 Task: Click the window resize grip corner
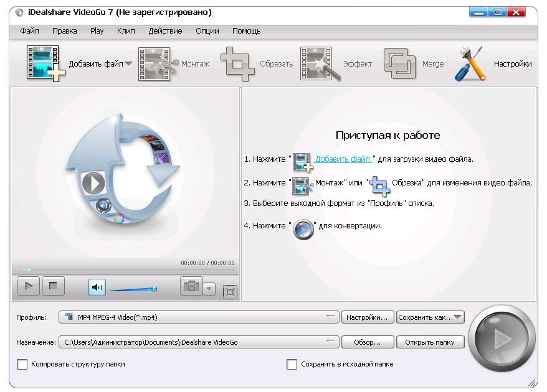(532, 383)
